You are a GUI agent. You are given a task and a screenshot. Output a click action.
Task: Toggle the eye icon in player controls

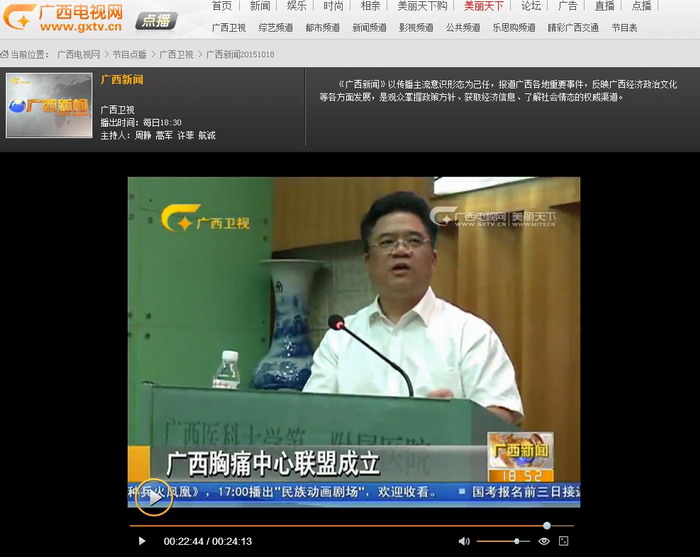point(544,541)
